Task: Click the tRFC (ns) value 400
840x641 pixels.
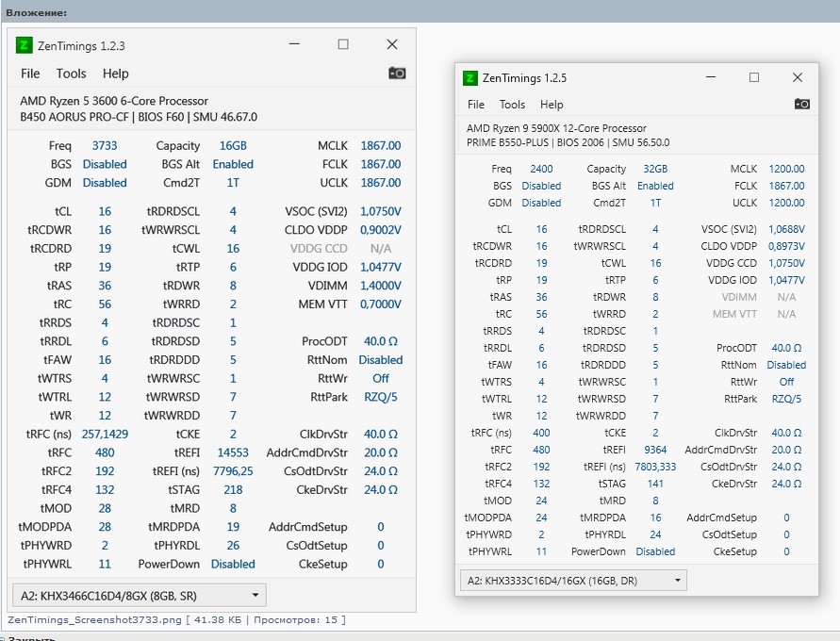Action: tap(541, 433)
